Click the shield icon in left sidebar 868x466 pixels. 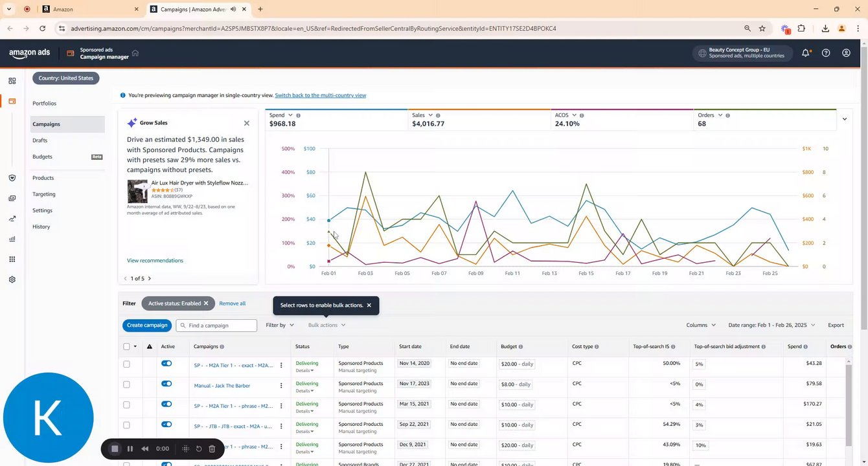click(x=12, y=178)
